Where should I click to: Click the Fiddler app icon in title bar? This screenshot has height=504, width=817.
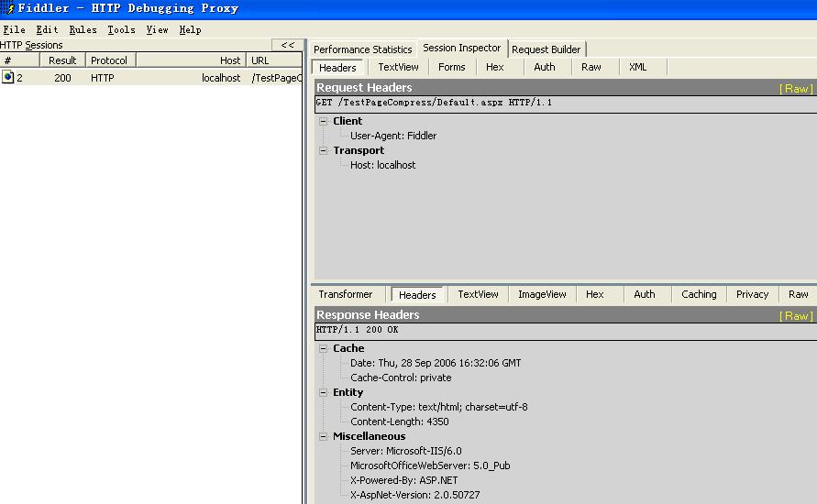pos(9,8)
